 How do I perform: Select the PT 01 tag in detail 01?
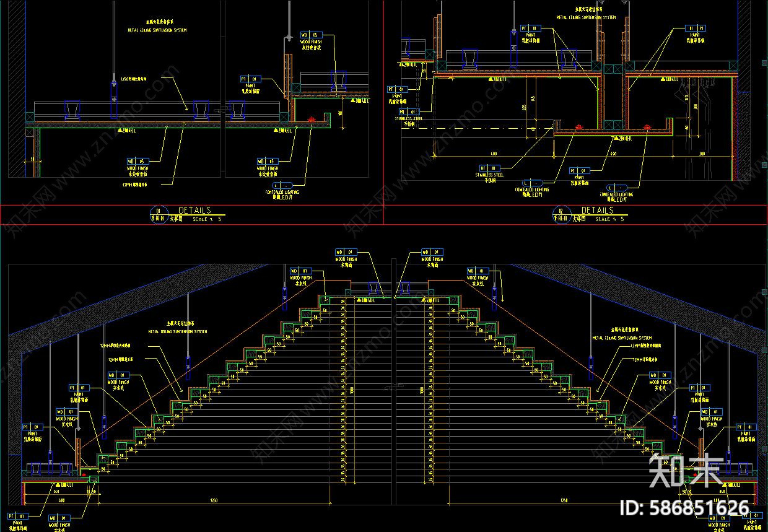coord(251,79)
